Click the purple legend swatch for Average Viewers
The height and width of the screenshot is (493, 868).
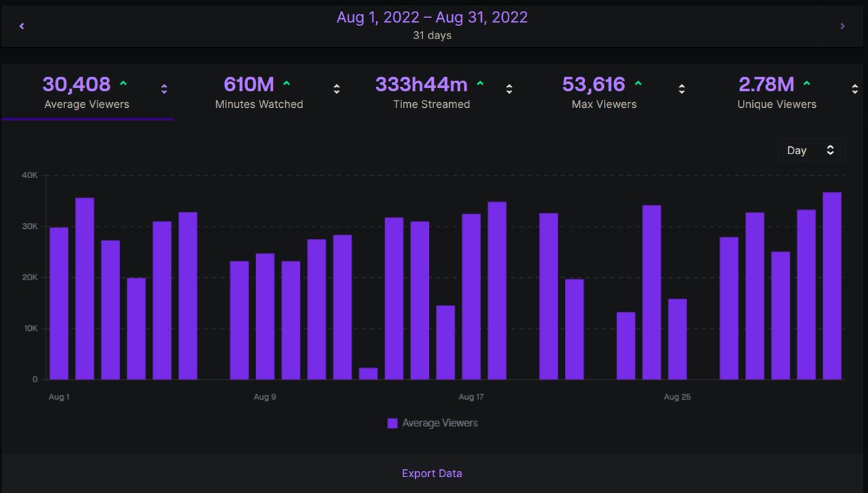(392, 423)
